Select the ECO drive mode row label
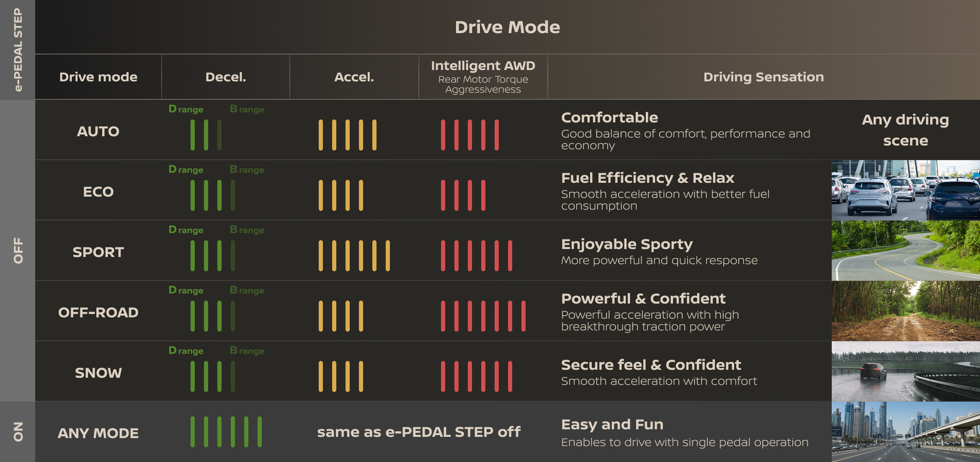Viewport: 980px width, 462px height. pos(98,192)
